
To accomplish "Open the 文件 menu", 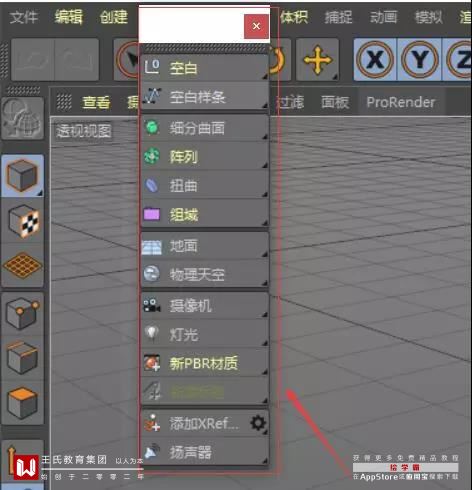I will 24,17.
